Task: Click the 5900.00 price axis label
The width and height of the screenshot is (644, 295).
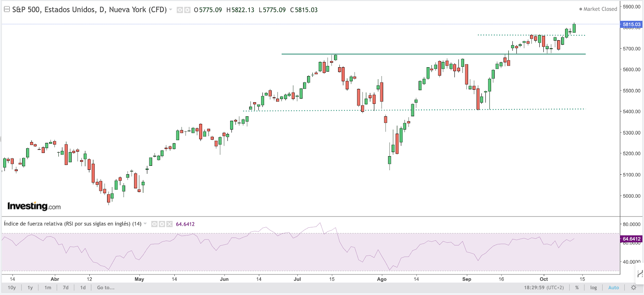Action: tap(632, 7)
